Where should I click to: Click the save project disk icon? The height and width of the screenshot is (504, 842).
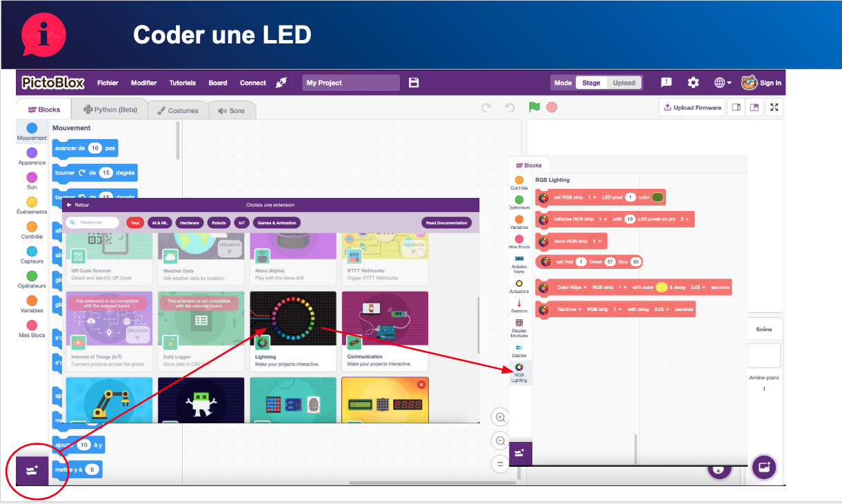[x=414, y=83]
